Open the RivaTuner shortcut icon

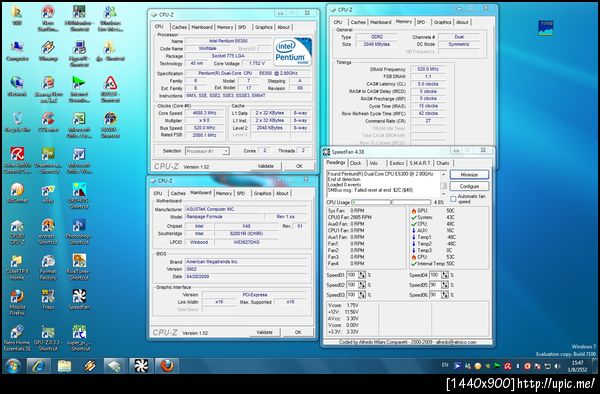pos(79,267)
